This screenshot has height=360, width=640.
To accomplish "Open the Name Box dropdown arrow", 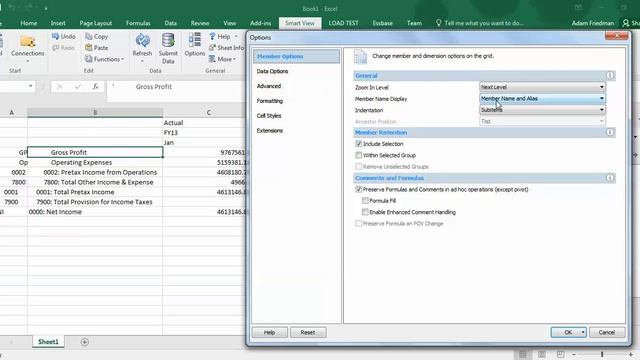I will 31,86.
